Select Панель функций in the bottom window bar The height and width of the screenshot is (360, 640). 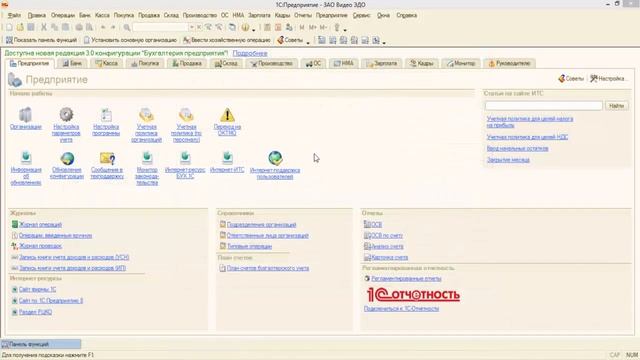41,344
